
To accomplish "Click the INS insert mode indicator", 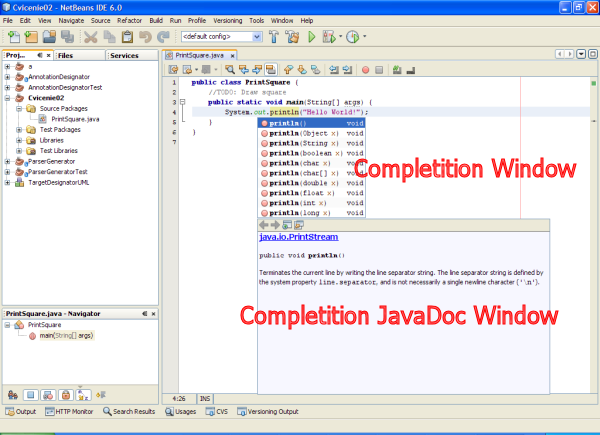I will 205,399.
